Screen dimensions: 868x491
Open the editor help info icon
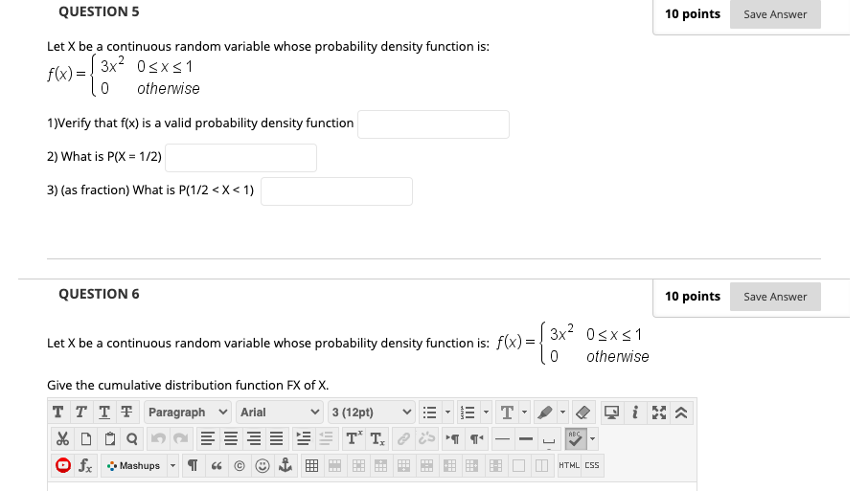coord(635,413)
